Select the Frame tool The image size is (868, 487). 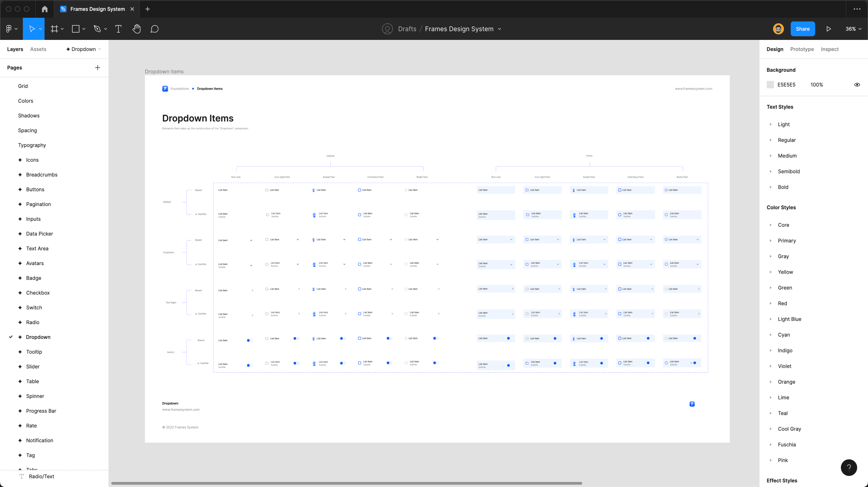coord(54,29)
